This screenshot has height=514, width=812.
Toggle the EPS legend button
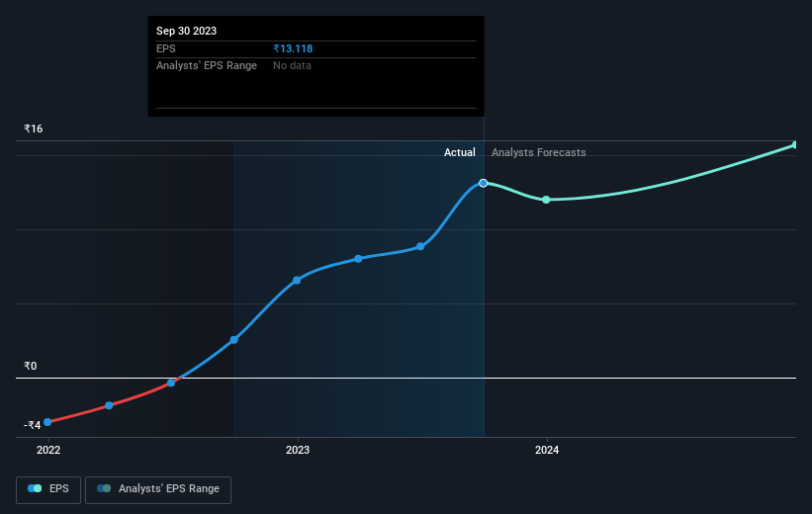(x=48, y=489)
